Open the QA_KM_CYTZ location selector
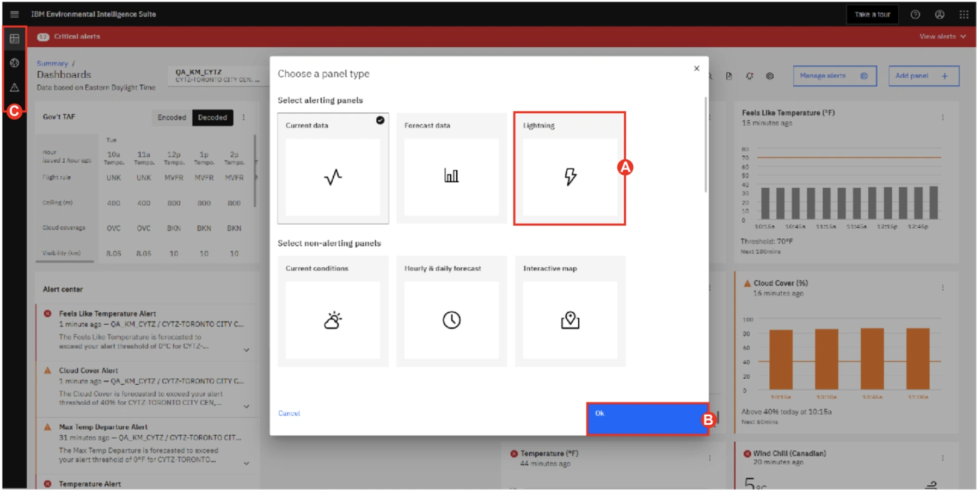Viewport: 980px width, 494px height. [218, 76]
